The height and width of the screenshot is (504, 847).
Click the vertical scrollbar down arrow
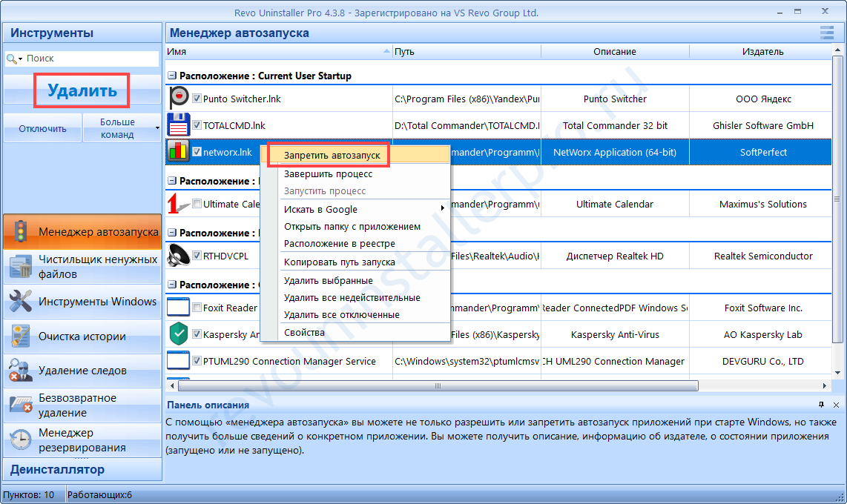point(837,372)
